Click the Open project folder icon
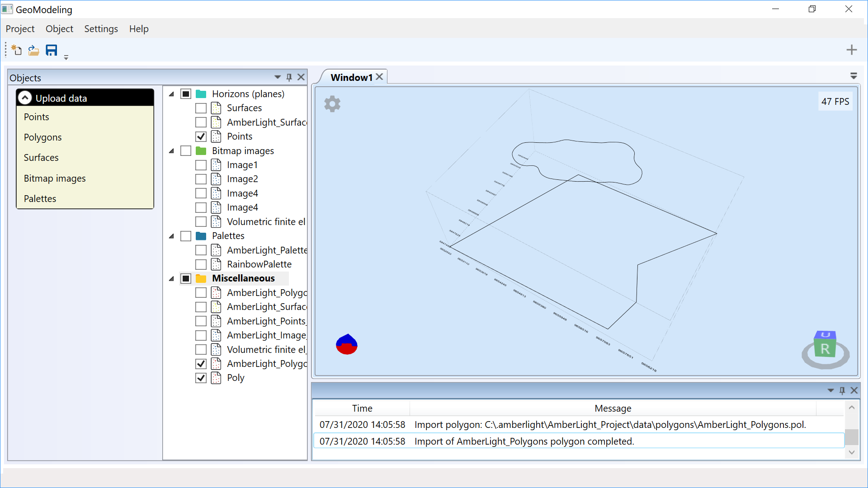Screen dimensions: 868x488 pyautogui.click(x=33, y=50)
